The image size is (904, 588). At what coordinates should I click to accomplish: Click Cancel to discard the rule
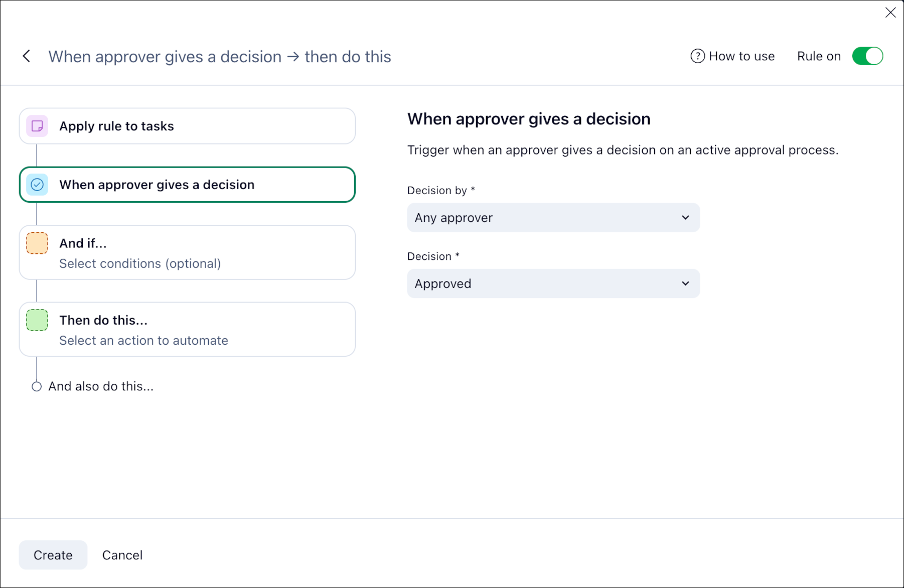(x=122, y=555)
